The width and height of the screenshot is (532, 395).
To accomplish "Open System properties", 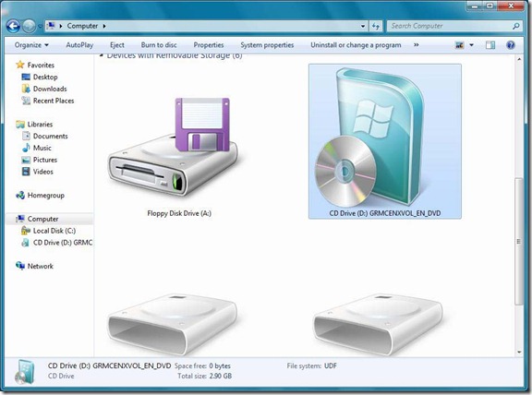I will (267, 44).
